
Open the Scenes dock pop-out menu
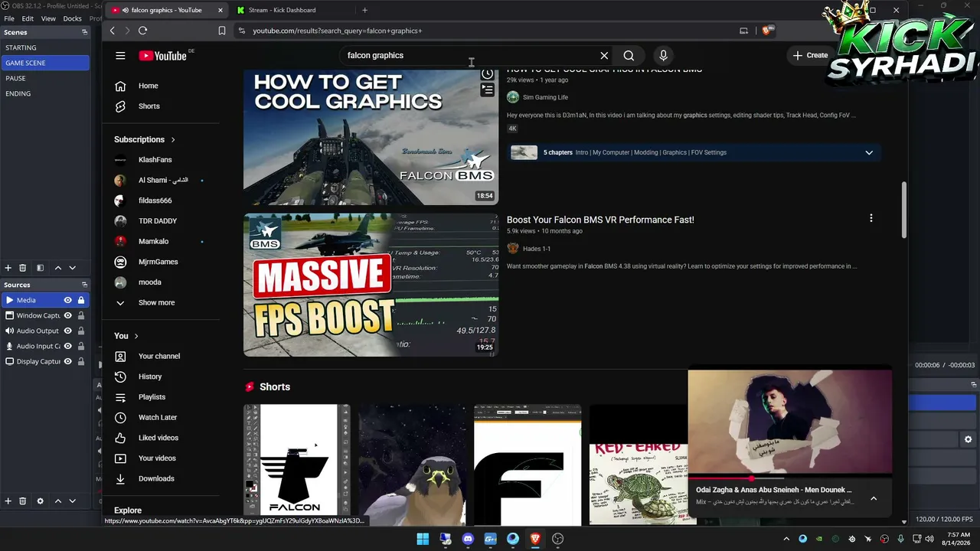84,32
